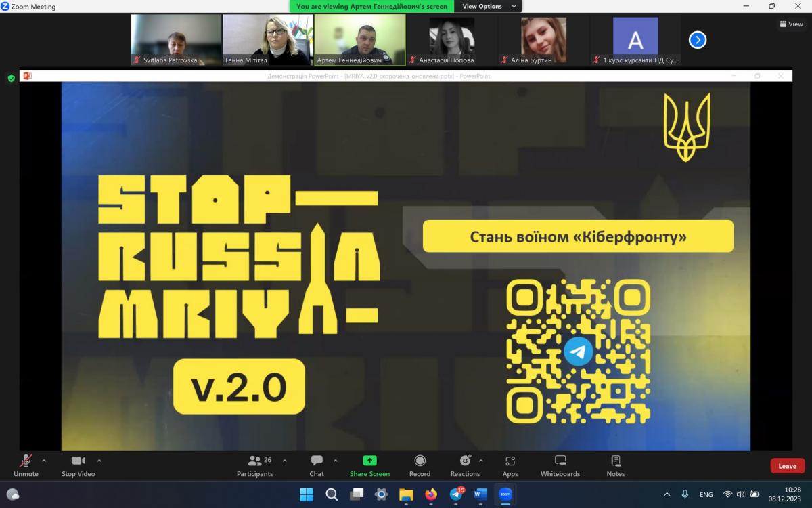
Task: Leave the meeting
Action: (x=787, y=466)
